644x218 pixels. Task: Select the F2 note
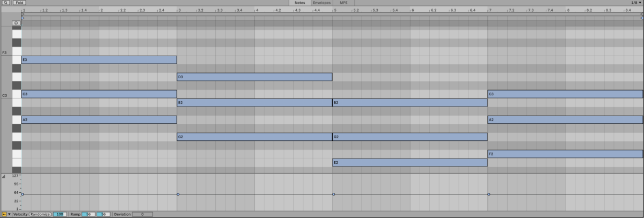(565, 154)
